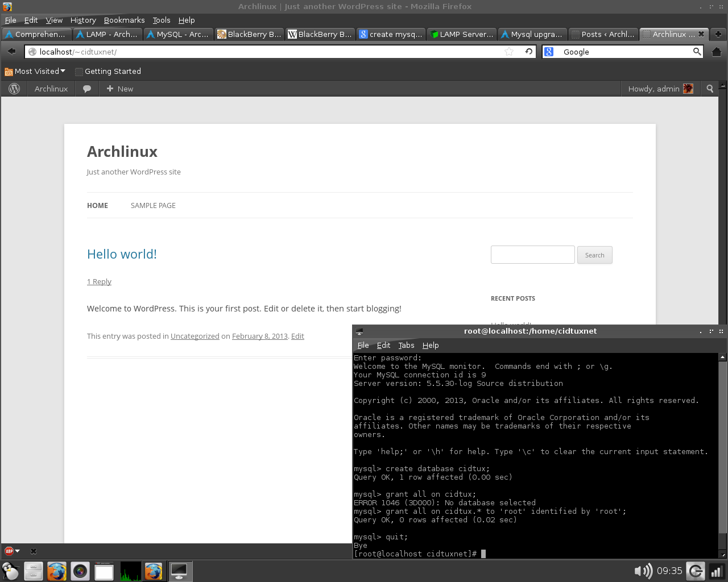Reload the page with the refresh arrow

529,52
